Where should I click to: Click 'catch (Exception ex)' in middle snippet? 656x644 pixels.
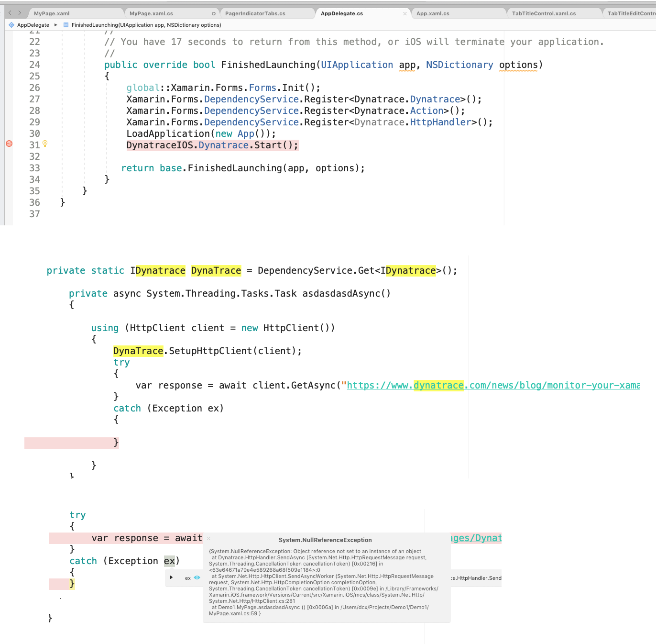click(x=169, y=409)
